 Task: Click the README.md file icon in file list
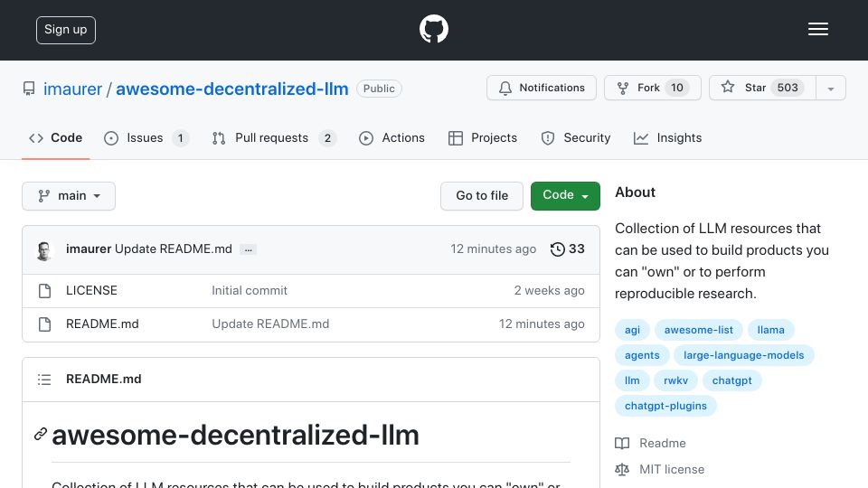pos(45,324)
